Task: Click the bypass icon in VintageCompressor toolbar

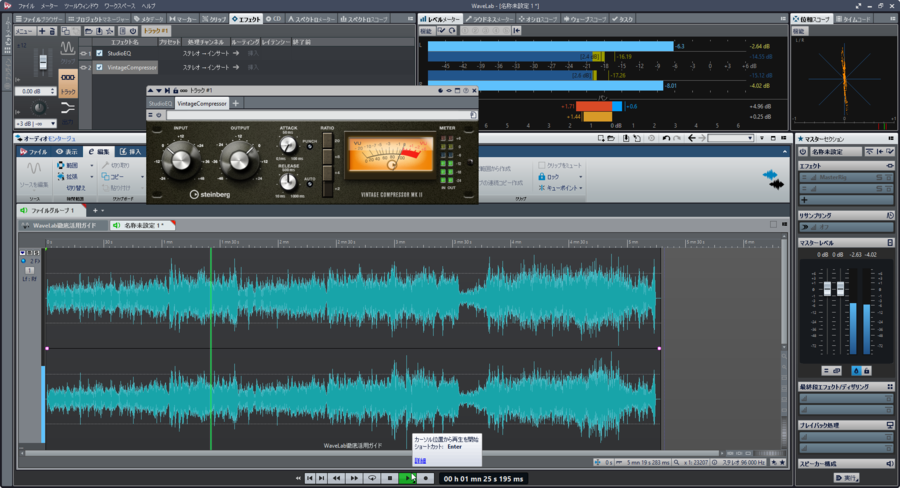Action: pyautogui.click(x=159, y=115)
